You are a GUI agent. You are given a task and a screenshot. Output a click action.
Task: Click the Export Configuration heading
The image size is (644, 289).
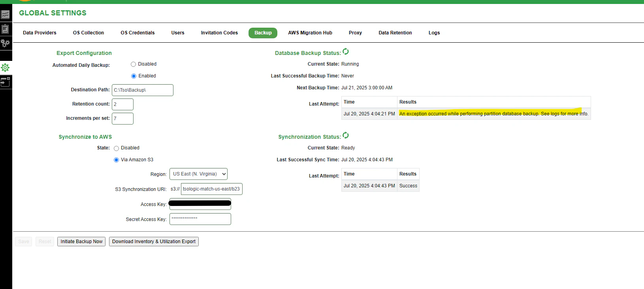pos(84,53)
